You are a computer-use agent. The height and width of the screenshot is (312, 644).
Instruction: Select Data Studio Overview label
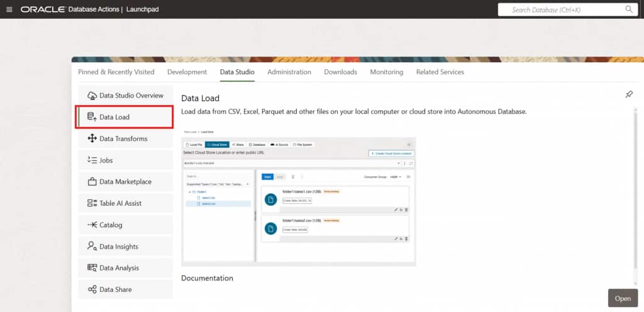tap(131, 95)
